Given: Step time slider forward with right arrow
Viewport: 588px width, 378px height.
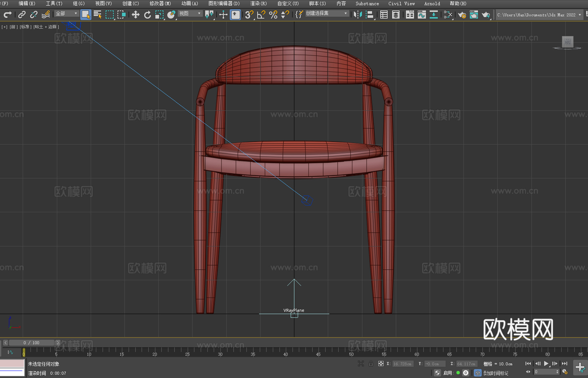Looking at the screenshot, I should pos(58,343).
